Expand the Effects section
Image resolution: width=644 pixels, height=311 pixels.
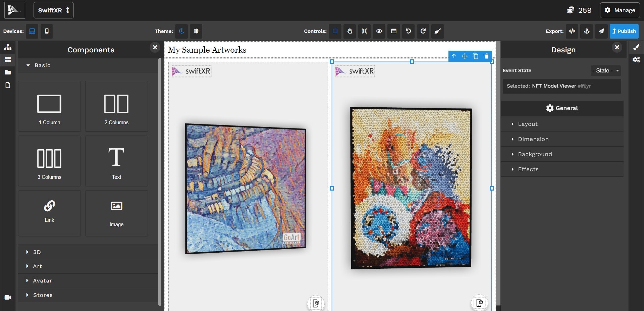(562, 169)
